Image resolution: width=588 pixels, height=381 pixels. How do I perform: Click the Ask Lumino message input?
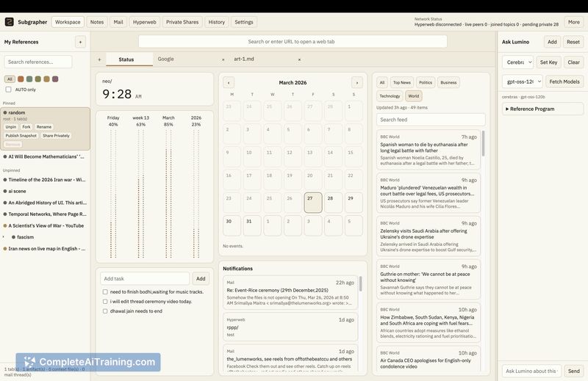(x=531, y=371)
